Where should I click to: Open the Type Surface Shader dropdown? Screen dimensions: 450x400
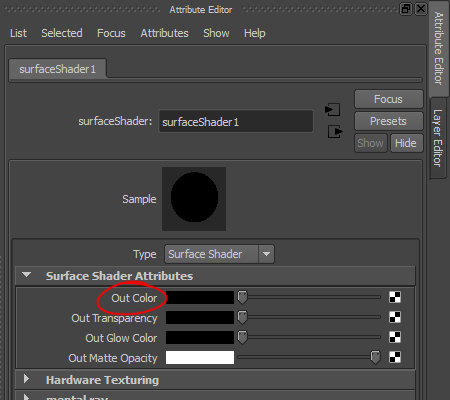219,254
